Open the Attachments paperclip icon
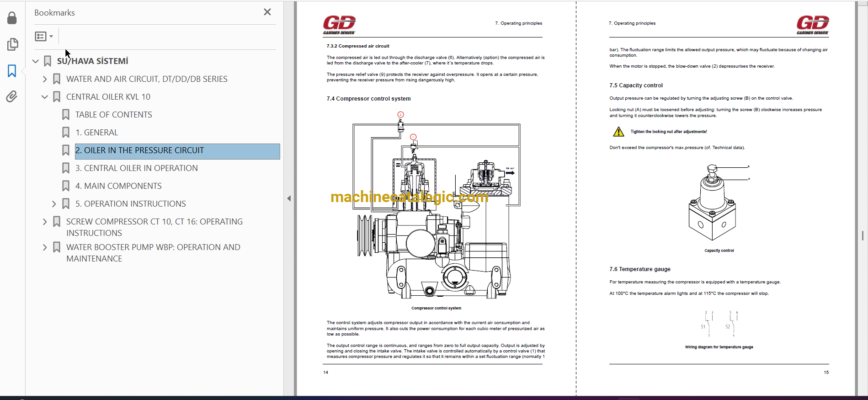868x400 pixels. tap(12, 96)
